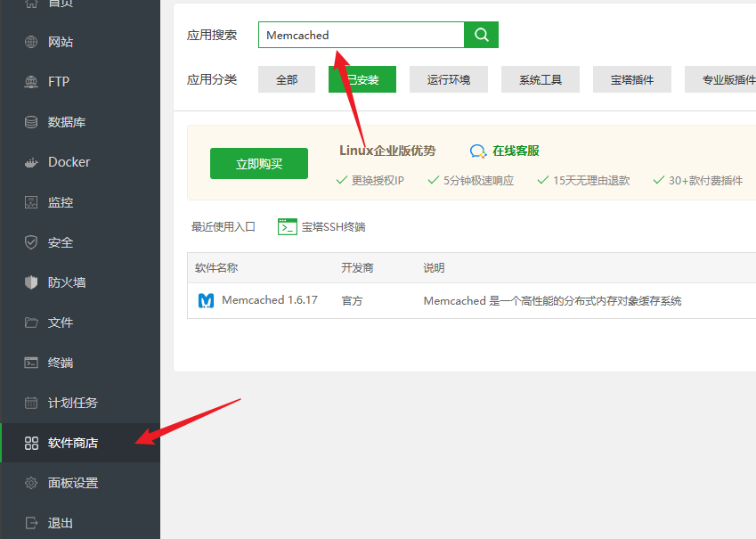Switch to 运行环境 category tab
Viewport: 756px width, 539px height.
pyautogui.click(x=449, y=79)
